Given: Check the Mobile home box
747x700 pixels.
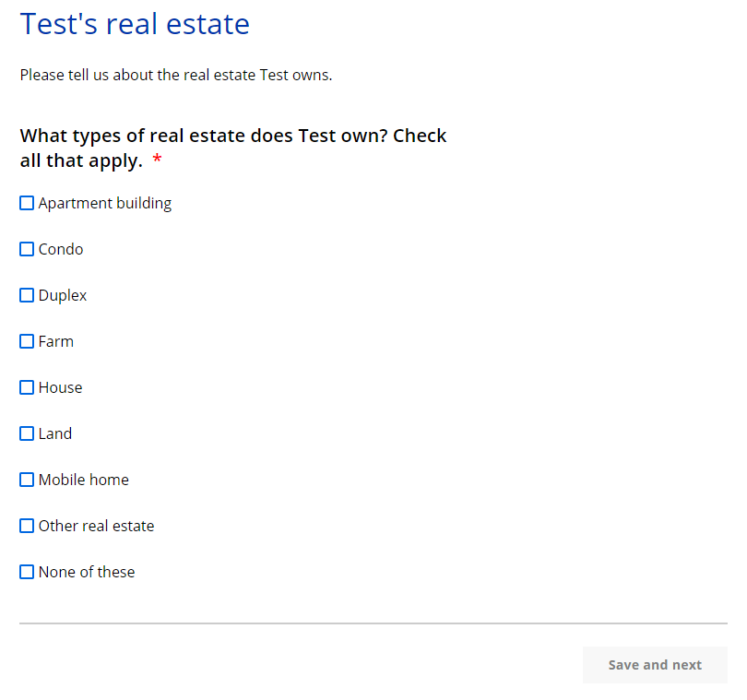Looking at the screenshot, I should [x=27, y=480].
